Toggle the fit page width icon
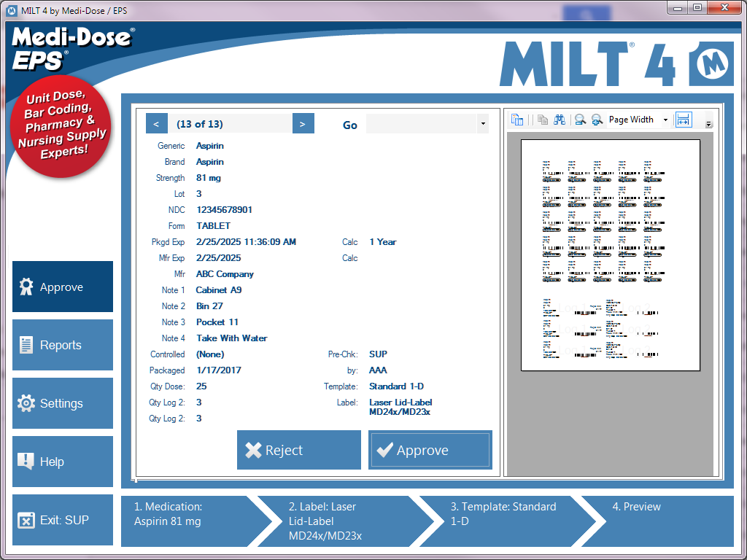The image size is (747, 560). click(683, 120)
